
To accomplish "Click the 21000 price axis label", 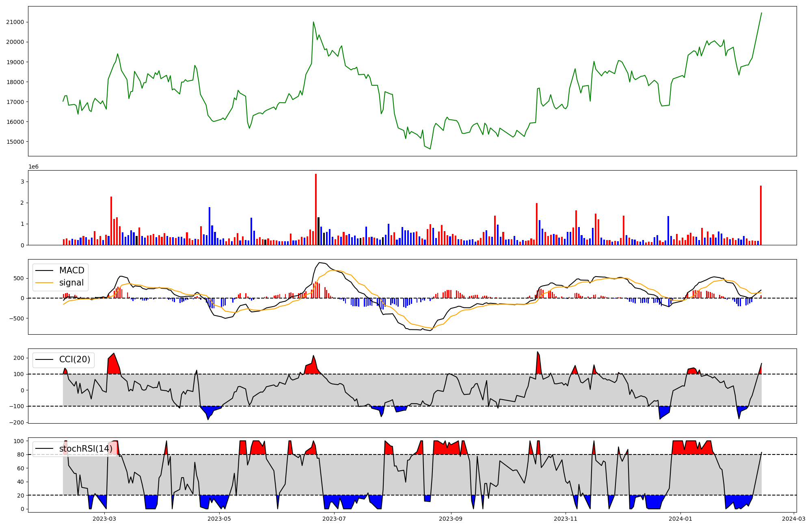I will (15, 22).
